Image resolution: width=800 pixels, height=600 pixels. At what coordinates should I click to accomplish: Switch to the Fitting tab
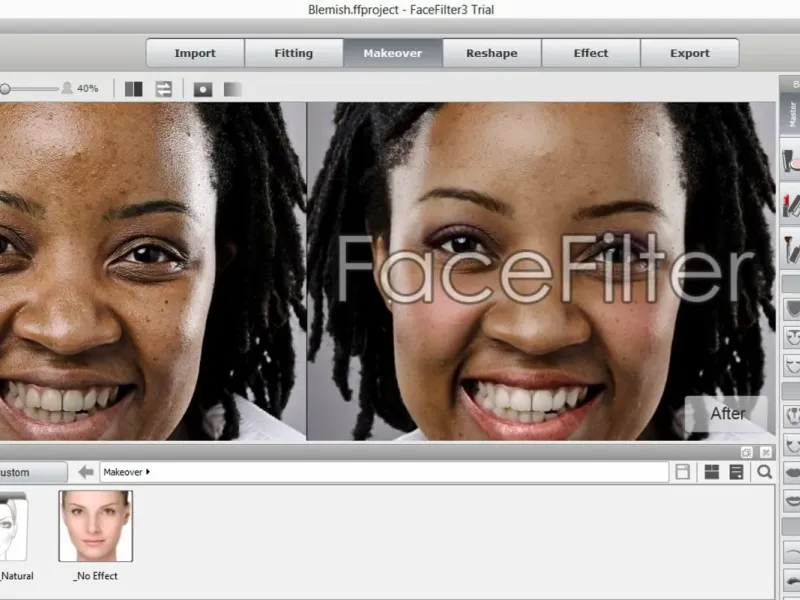294,53
